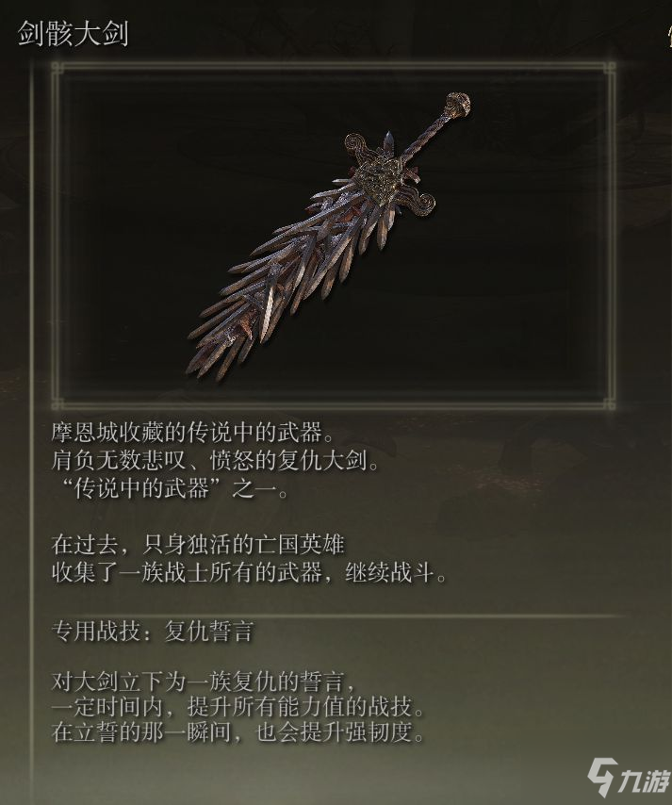Select the line 肩负无数悲叹、愤怒的复仇大剑
Image resolution: width=672 pixels, height=805 pixels.
pyautogui.click(x=215, y=461)
